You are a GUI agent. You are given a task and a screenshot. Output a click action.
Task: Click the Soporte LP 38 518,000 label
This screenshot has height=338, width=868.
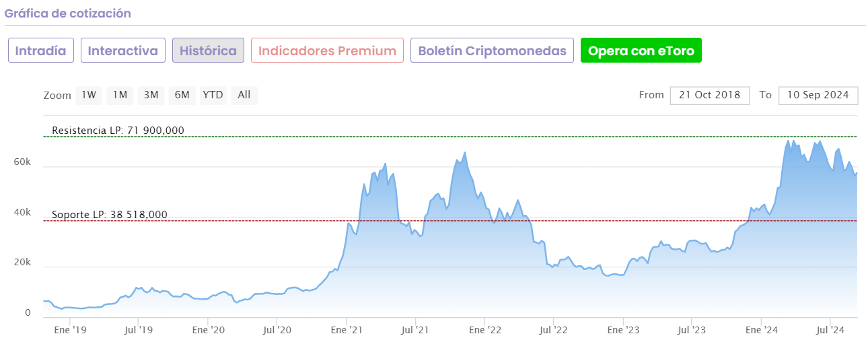110,215
